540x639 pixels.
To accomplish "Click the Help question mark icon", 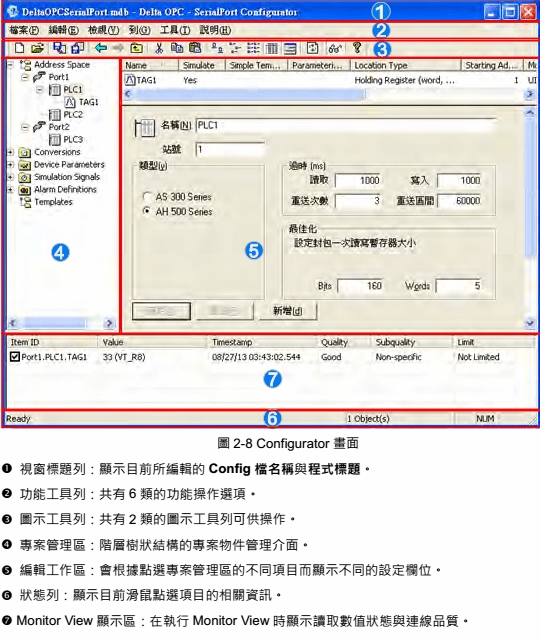I will pyautogui.click(x=357, y=48).
